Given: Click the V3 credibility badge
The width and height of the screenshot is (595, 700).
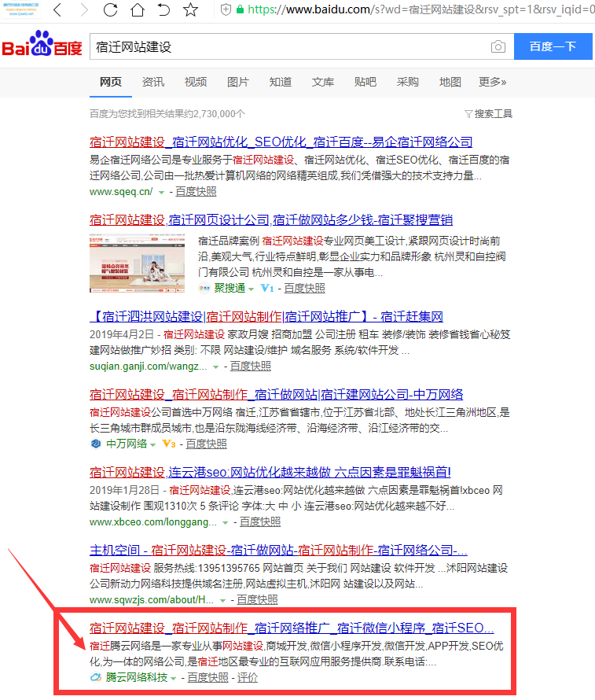Looking at the screenshot, I should pyautogui.click(x=169, y=444).
